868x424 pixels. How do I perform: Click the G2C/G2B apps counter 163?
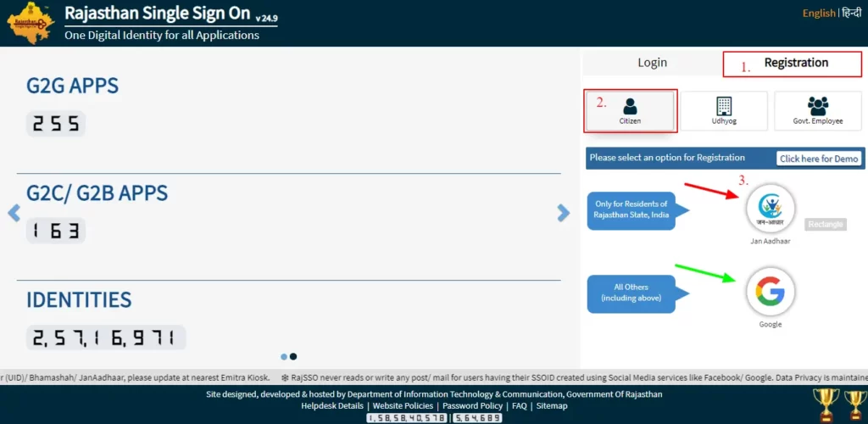(56, 231)
